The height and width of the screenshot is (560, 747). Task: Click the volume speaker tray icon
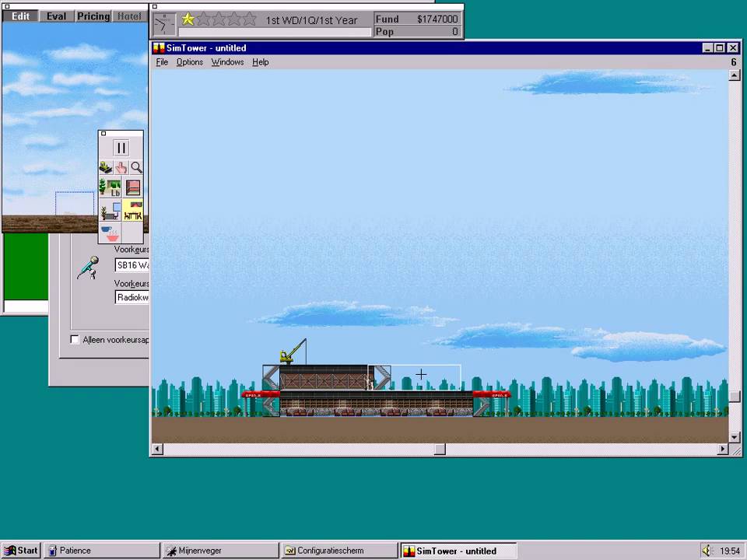707,551
